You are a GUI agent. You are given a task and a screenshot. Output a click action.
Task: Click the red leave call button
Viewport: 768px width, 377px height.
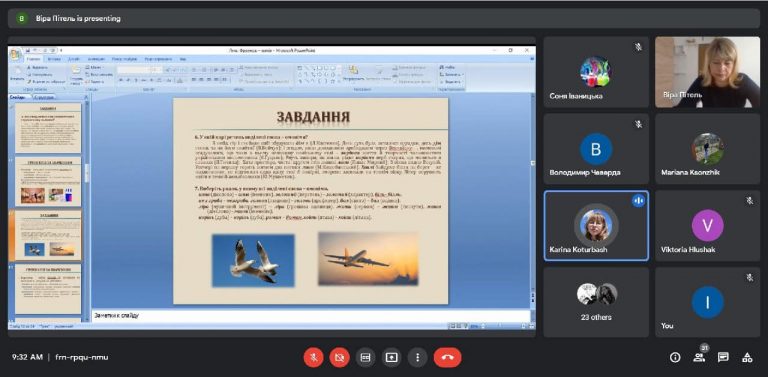click(x=447, y=357)
